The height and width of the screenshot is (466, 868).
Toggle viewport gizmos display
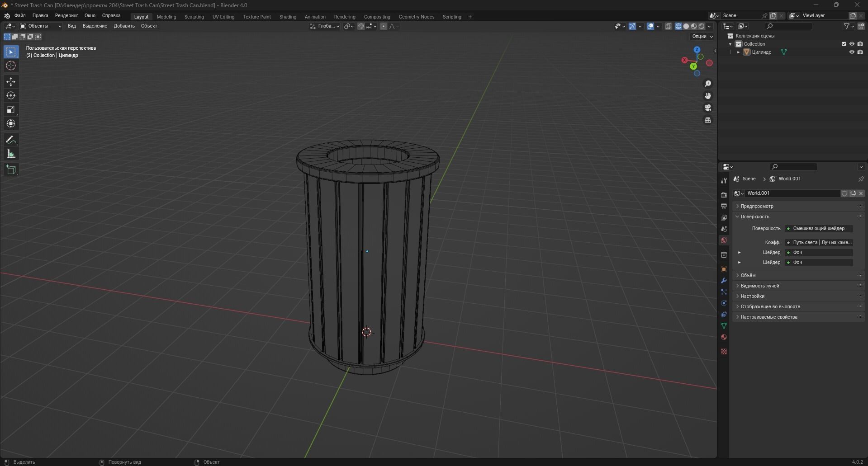[x=632, y=26]
